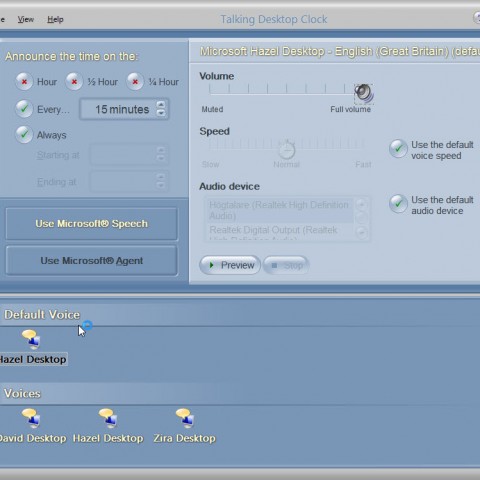Decrease the 15 minutes interval with down arrow
Image resolution: width=480 pixels, height=480 pixels.
coord(161,113)
